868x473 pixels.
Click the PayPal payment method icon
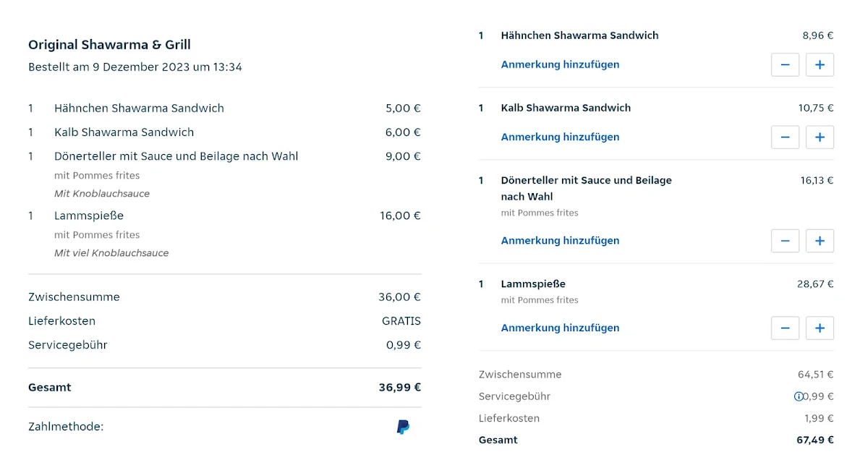click(403, 427)
